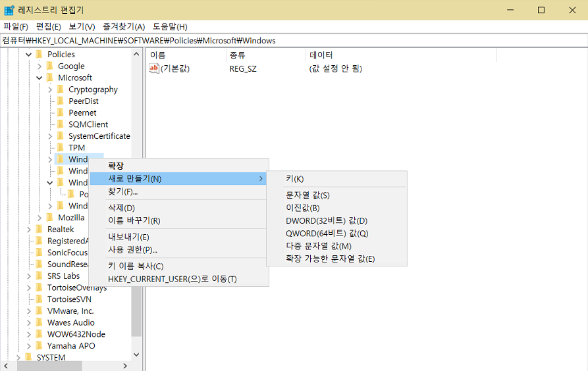This screenshot has width=588, height=371.
Task: Choose 확장 in the context menu
Action: pos(179,166)
